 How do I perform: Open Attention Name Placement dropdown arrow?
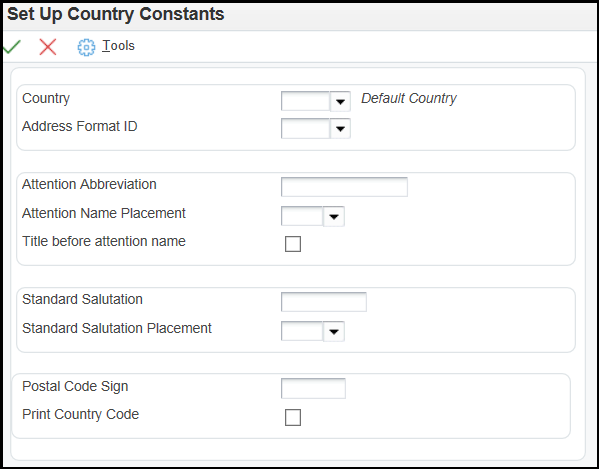[x=334, y=217]
